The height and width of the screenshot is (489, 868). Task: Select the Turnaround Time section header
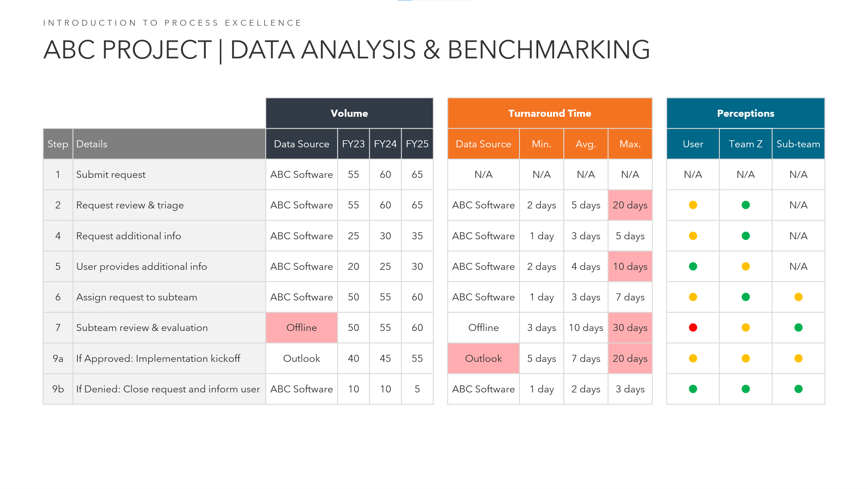tap(550, 113)
